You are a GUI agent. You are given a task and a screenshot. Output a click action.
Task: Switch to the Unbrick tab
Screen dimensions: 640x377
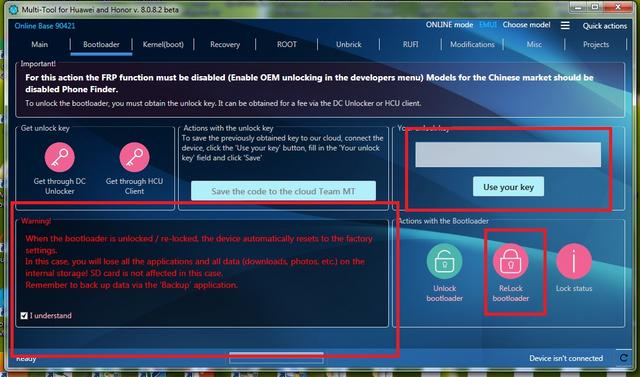[349, 44]
